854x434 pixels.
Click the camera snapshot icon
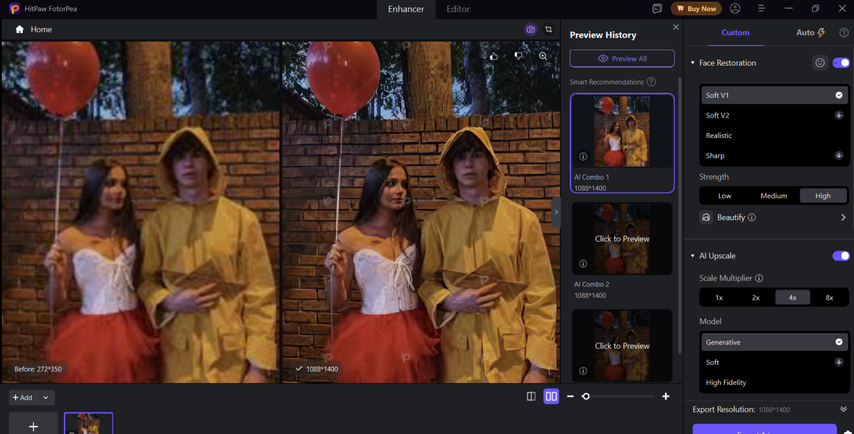[530, 29]
